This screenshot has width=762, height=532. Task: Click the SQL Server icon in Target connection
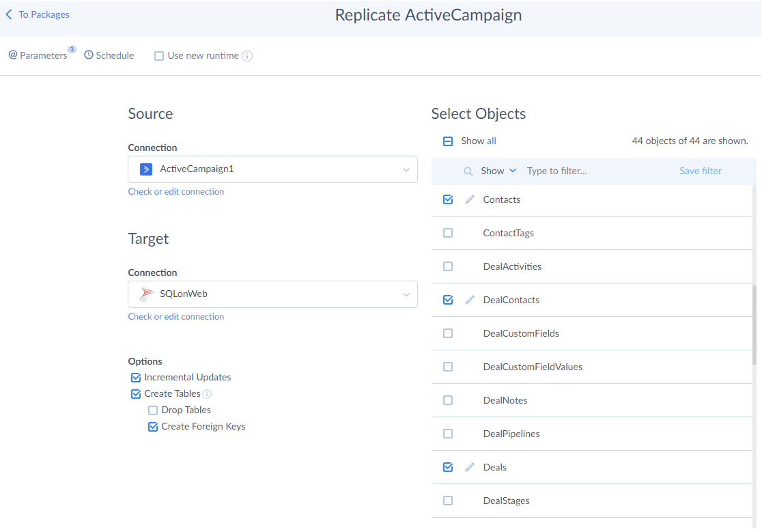pyautogui.click(x=145, y=294)
